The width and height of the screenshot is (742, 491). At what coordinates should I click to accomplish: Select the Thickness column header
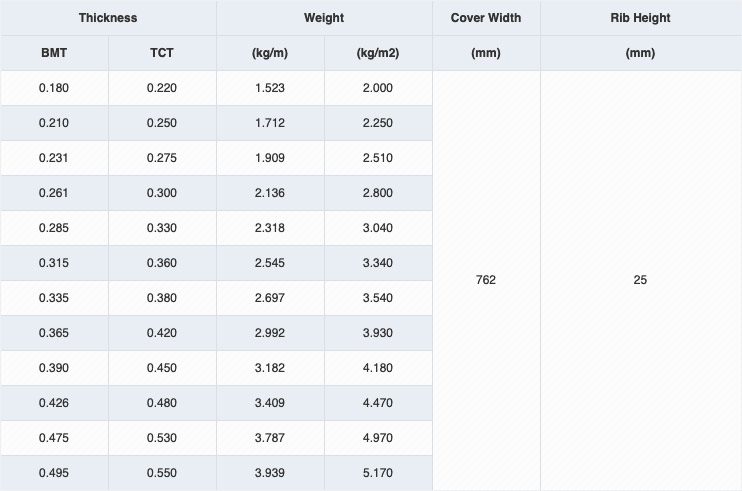pos(108,18)
